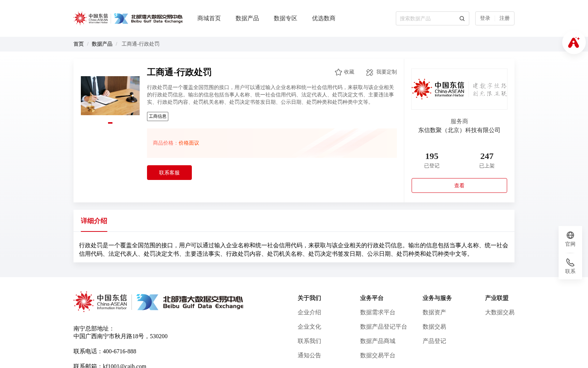Click the header Beibu Gulf Data Exchange logo
This screenshot has width=588, height=368.
[x=148, y=18]
